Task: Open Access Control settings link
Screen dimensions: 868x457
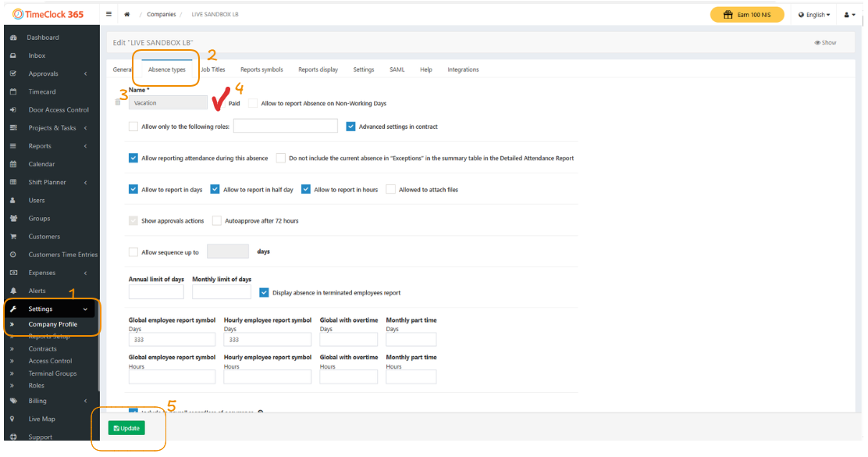Action: tap(51, 361)
